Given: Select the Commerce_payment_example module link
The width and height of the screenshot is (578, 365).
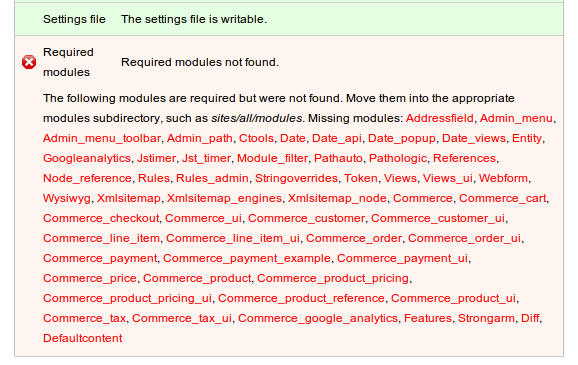Looking at the screenshot, I should click(x=247, y=258).
